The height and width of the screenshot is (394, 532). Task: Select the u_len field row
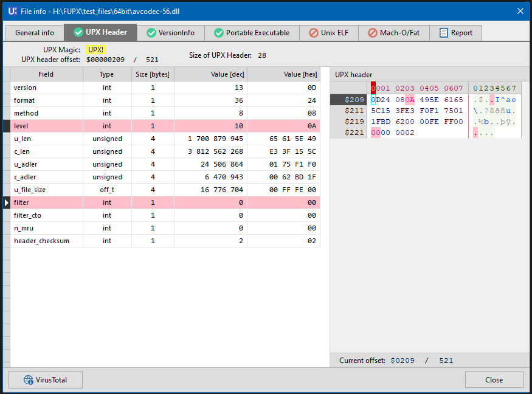click(x=165, y=139)
